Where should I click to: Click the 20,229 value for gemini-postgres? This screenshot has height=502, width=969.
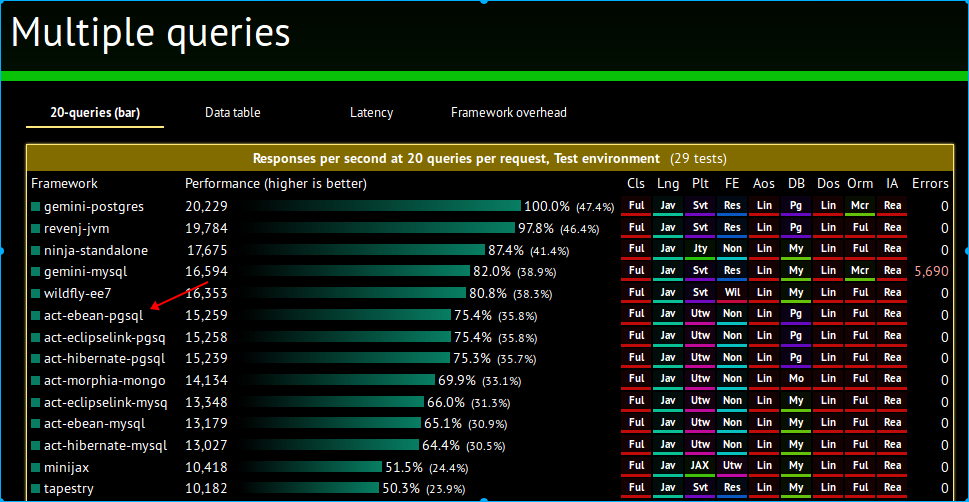point(206,206)
